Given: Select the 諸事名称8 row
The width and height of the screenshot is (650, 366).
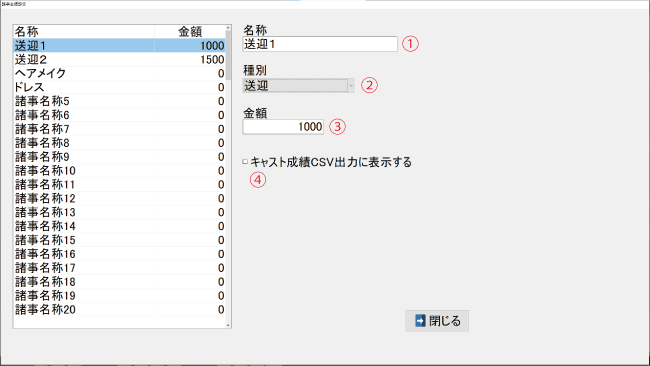Looking at the screenshot, I should click(x=119, y=143).
